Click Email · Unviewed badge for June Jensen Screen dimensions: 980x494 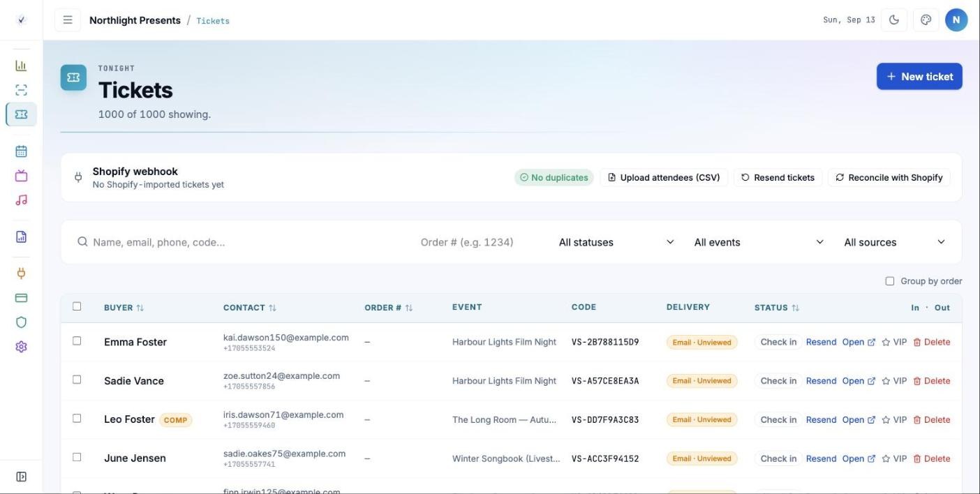click(701, 458)
